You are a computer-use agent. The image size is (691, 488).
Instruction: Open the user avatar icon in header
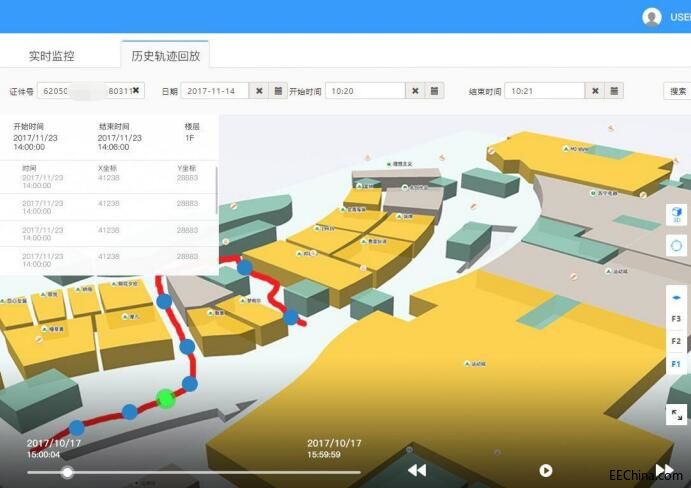pos(652,17)
